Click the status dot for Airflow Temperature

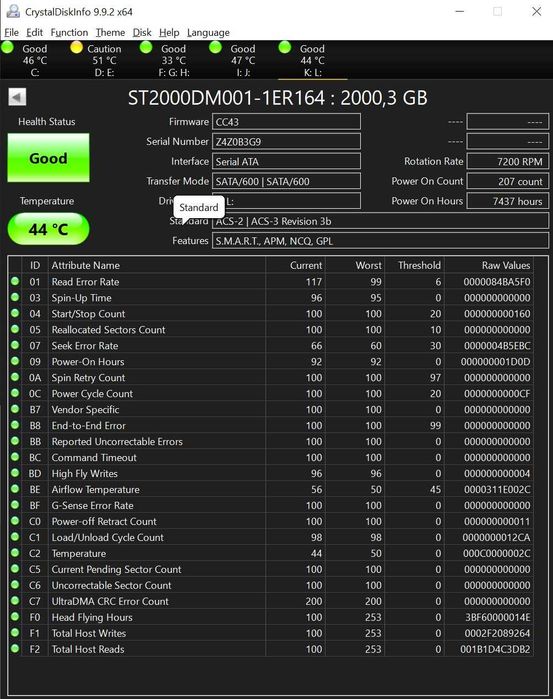pyautogui.click(x=15, y=489)
